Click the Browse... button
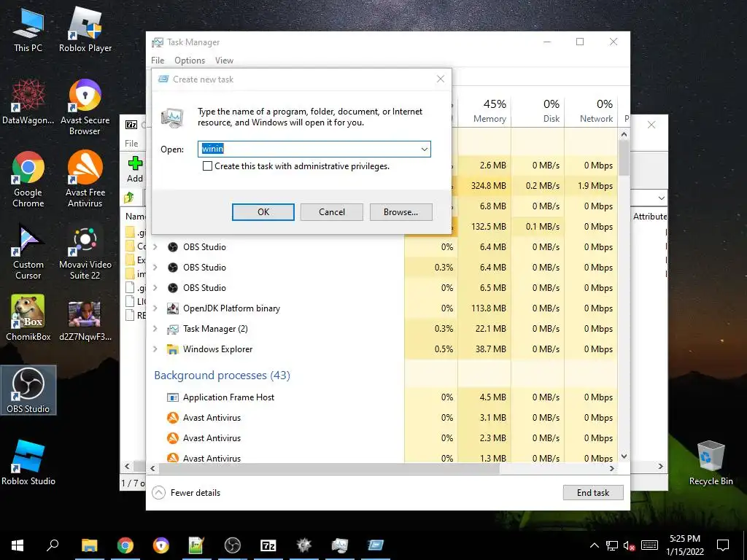Screen dimensions: 747x560 tap(400, 212)
